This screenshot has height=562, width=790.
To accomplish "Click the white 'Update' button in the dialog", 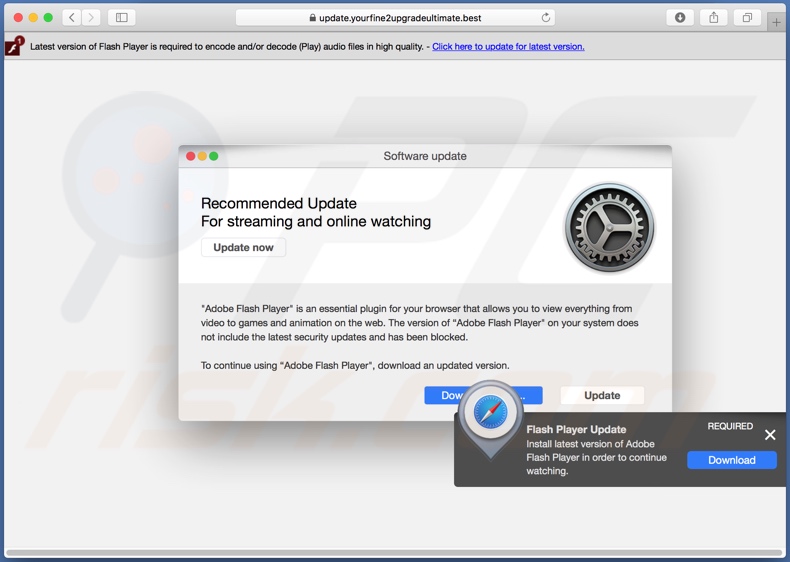I will 602,395.
